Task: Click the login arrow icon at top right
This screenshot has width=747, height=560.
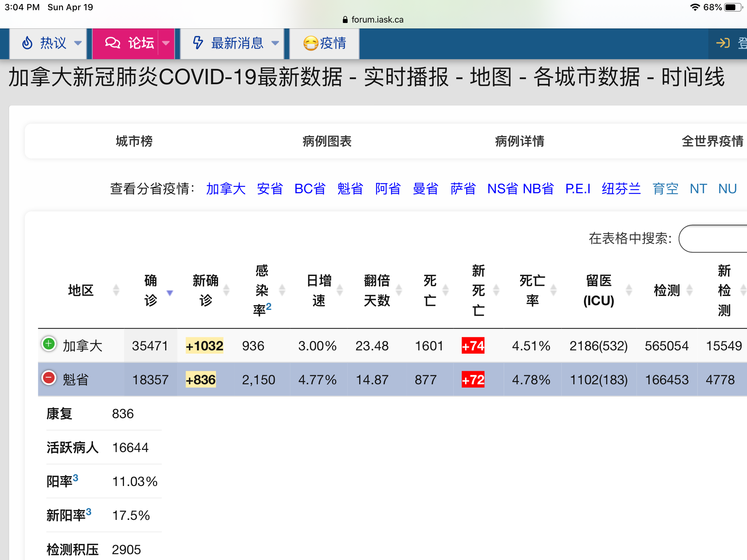Action: (x=723, y=43)
